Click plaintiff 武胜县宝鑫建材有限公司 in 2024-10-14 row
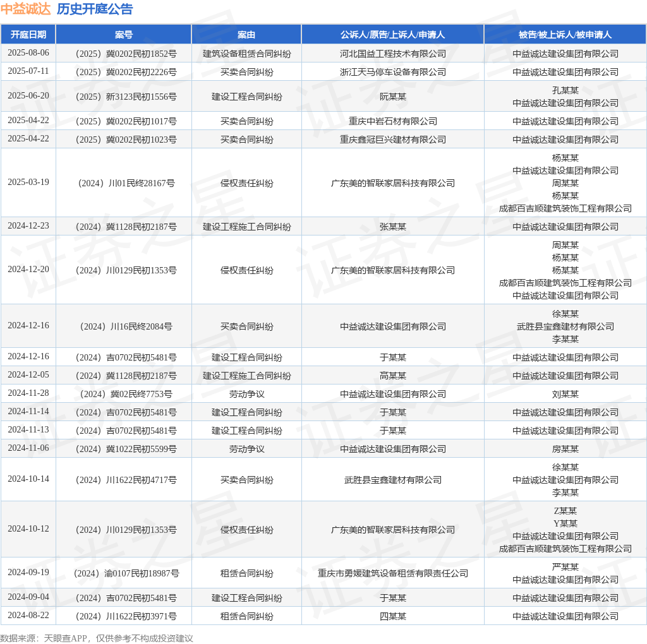 [393, 480]
